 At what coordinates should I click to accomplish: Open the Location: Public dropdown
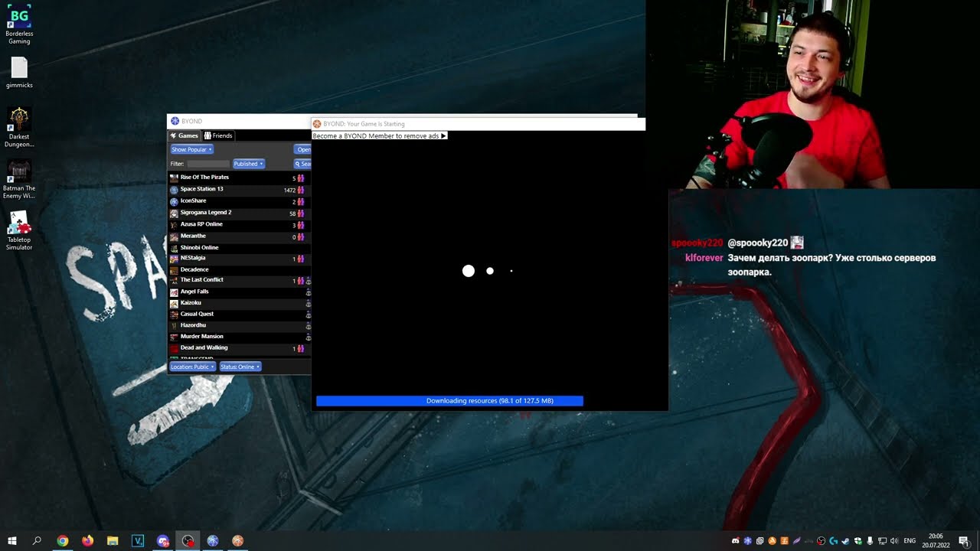tap(192, 367)
